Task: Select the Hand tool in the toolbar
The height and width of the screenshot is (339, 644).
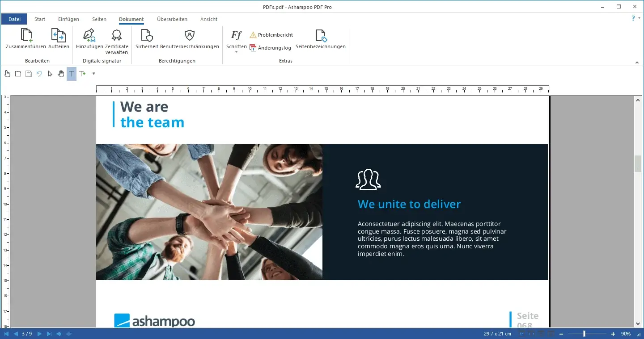Action: (x=61, y=74)
